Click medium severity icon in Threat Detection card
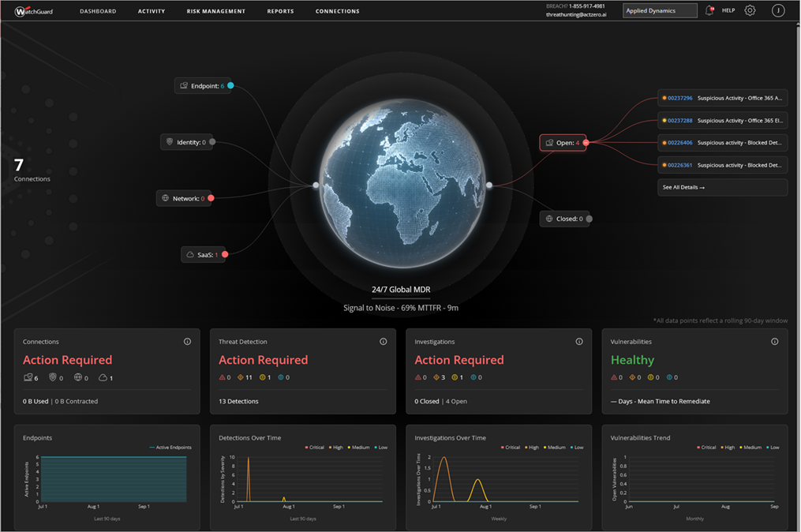This screenshot has width=801, height=532. click(x=263, y=377)
